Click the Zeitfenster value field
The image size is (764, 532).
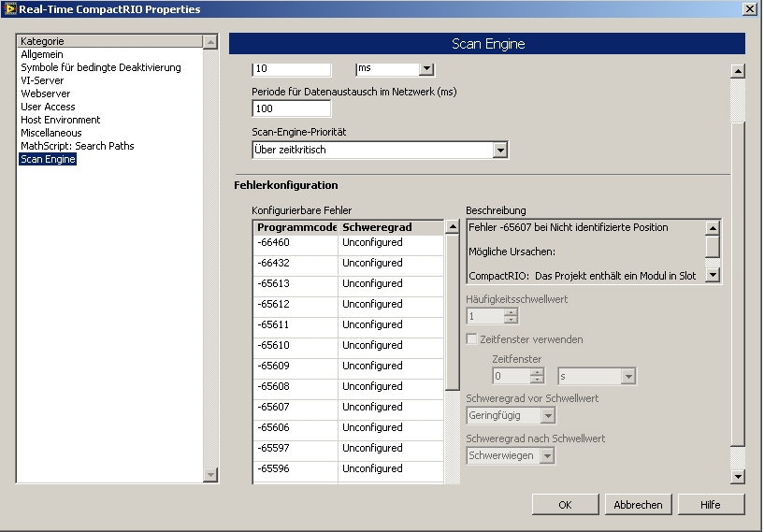[512, 376]
